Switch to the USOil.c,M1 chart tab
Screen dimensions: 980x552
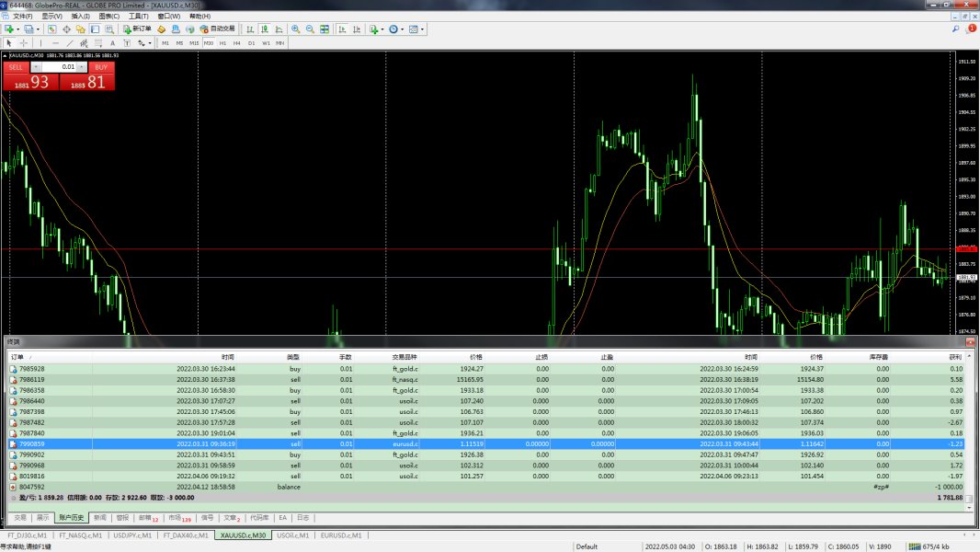click(x=292, y=535)
